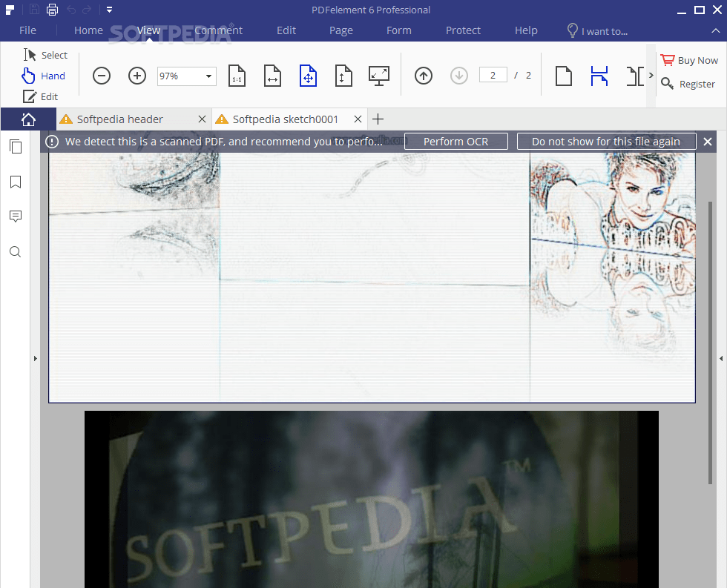Enter full screen presentation mode
Viewport: 727px width, 588px height.
click(379, 76)
